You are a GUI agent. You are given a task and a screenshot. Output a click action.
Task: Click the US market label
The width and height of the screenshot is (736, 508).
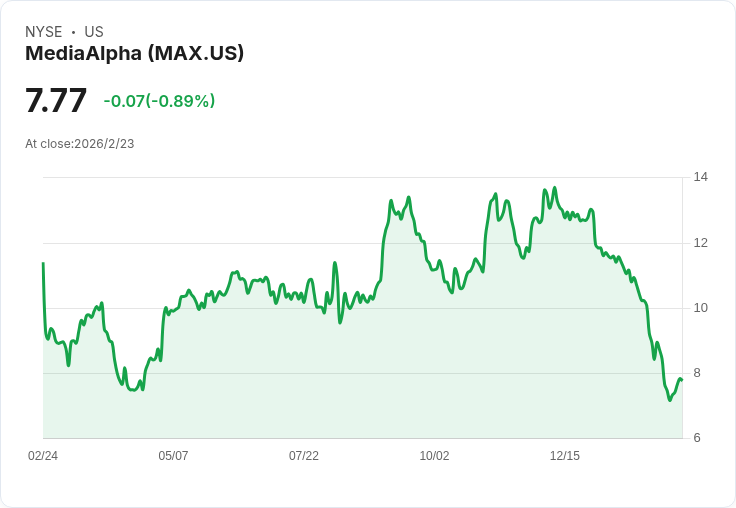tap(94, 32)
